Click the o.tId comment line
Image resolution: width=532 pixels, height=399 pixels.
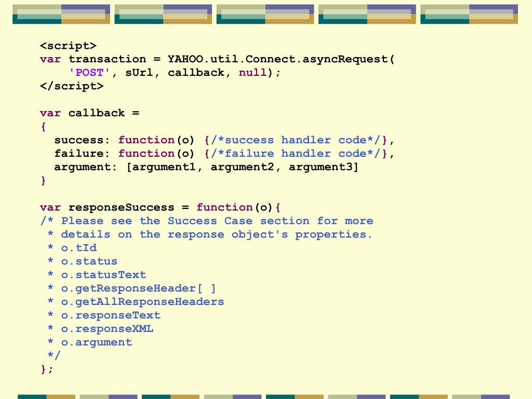coord(72,248)
